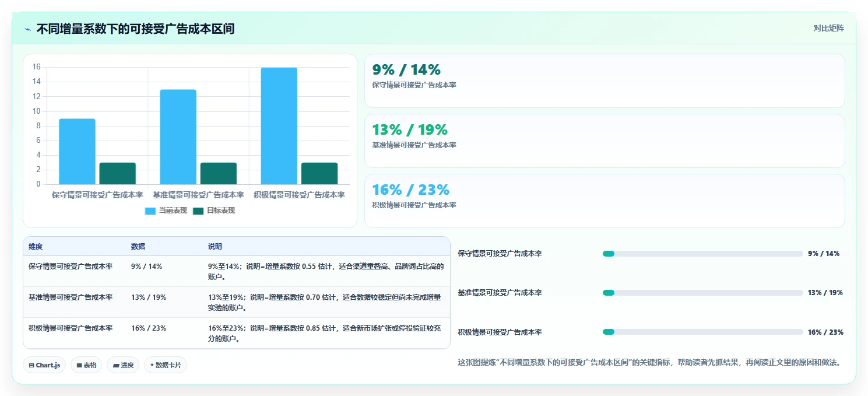
Task: Click the 保守情景 progress bar
Action: (x=703, y=254)
